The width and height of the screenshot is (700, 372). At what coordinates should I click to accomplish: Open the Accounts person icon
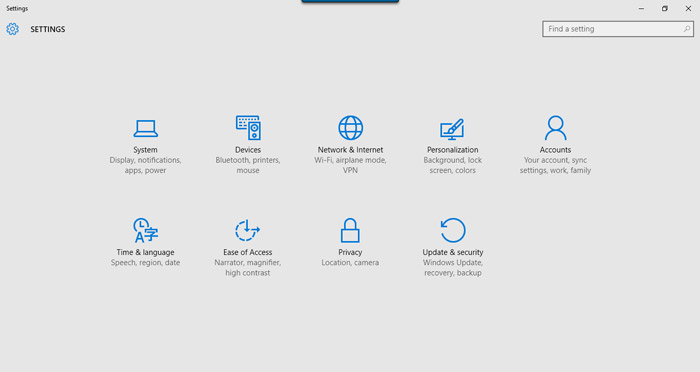pos(555,128)
